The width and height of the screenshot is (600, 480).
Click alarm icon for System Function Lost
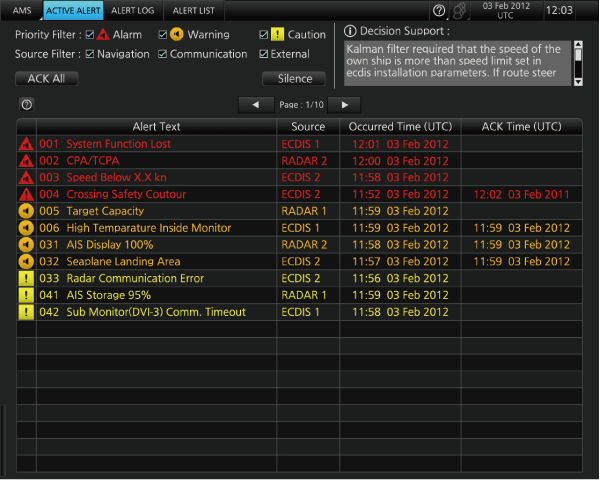[x=26, y=144]
